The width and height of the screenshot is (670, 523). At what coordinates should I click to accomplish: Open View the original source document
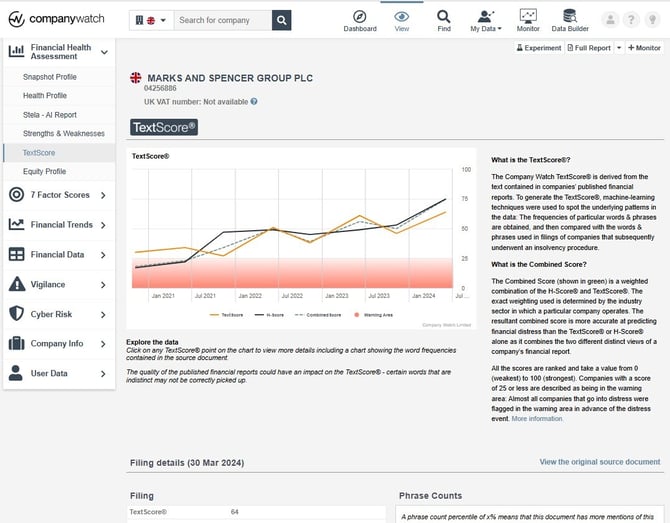point(599,462)
